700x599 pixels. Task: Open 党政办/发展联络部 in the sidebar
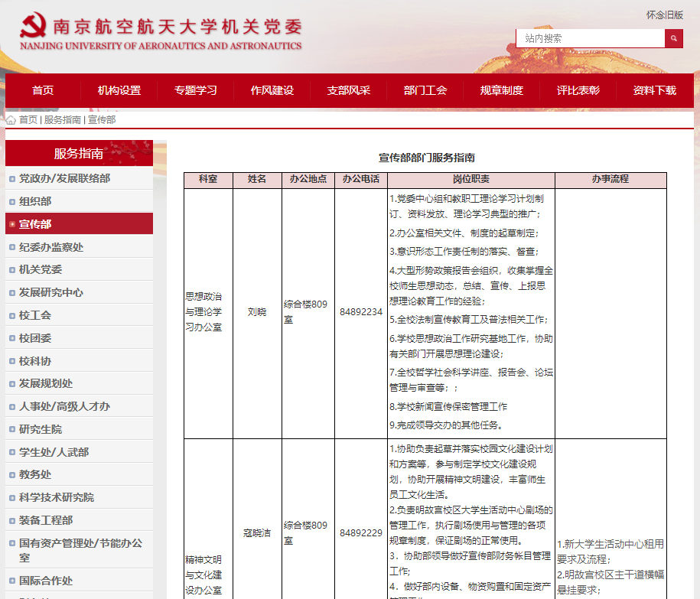pos(64,178)
